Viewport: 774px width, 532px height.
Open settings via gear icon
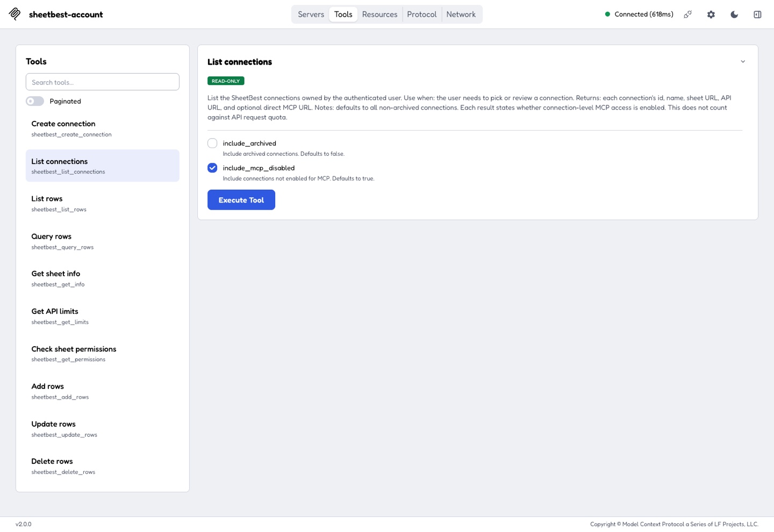(x=711, y=15)
